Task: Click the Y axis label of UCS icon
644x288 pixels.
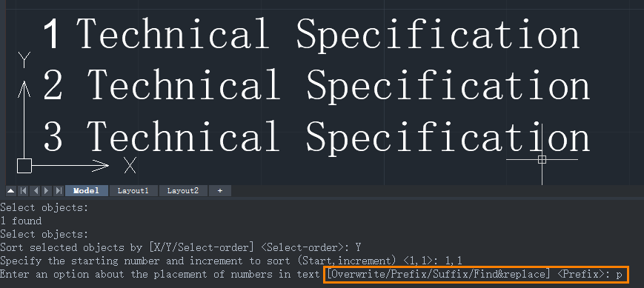Action: pyautogui.click(x=24, y=60)
